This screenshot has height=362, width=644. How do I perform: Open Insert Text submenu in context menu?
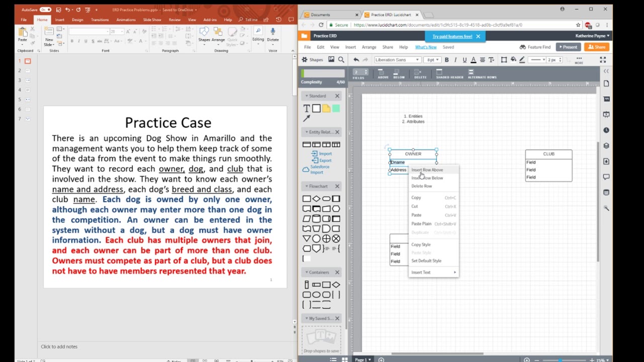point(433,273)
